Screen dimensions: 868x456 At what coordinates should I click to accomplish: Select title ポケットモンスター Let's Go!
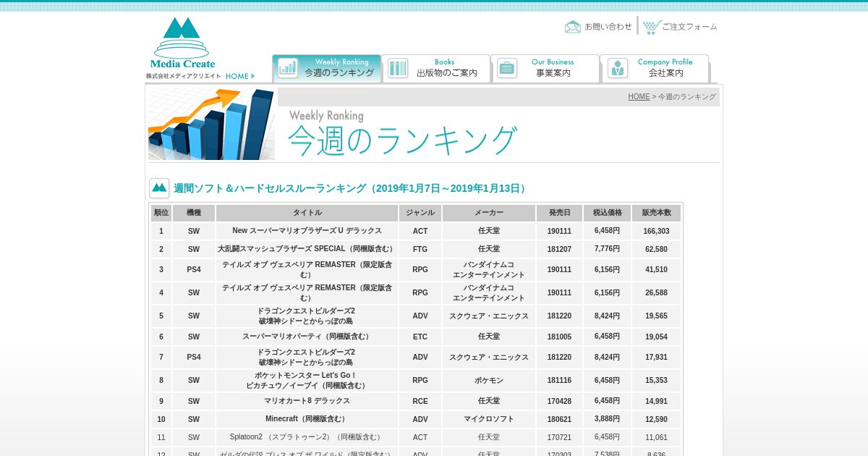(307, 381)
